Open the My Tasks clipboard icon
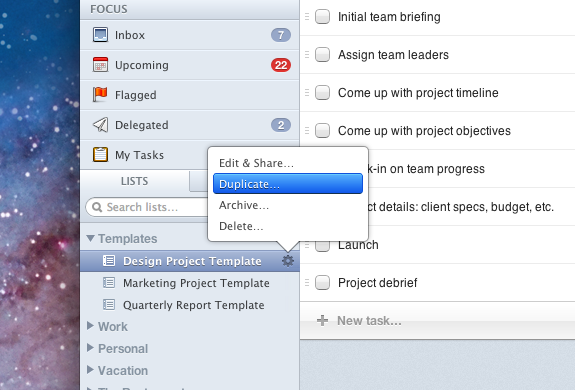This screenshot has height=390, width=575. click(x=100, y=155)
